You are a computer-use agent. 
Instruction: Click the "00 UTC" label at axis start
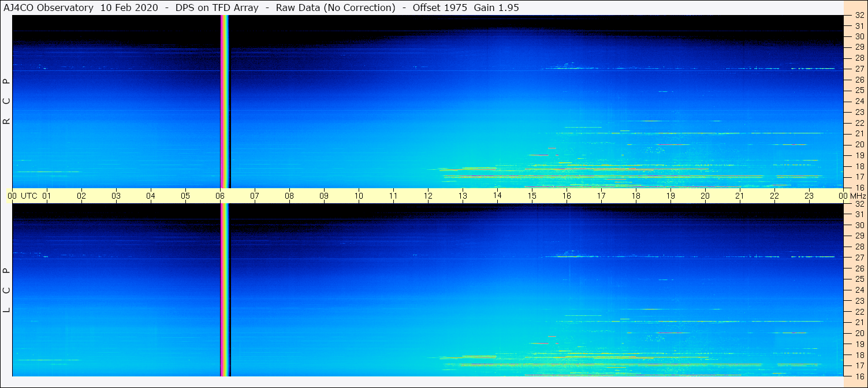pyautogui.click(x=23, y=196)
